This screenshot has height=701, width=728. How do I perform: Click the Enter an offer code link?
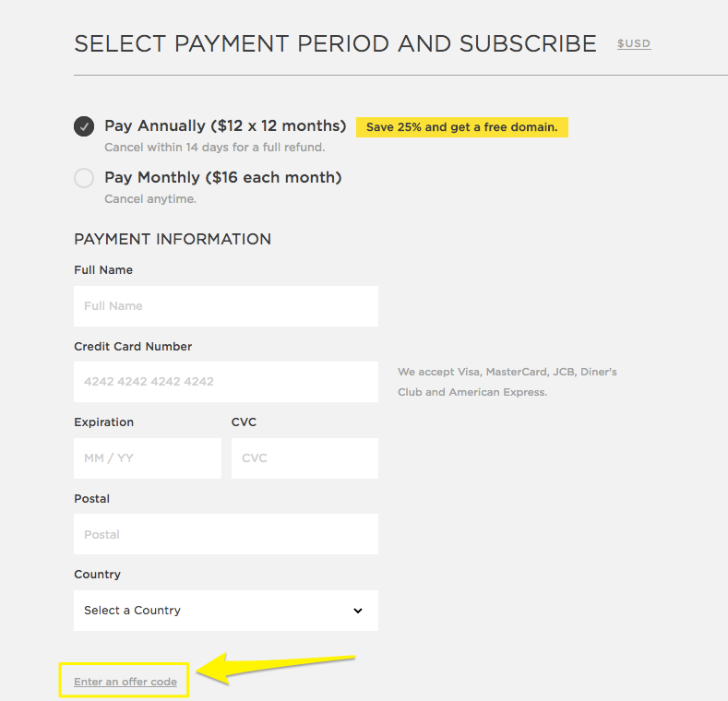coord(125,682)
